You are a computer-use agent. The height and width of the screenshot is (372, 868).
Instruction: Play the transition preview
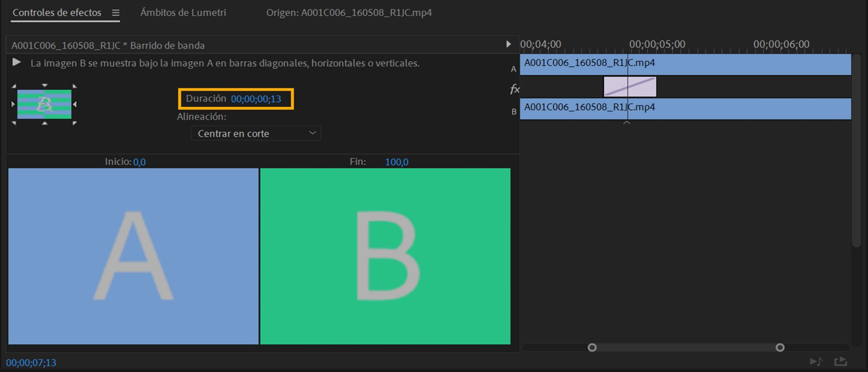(x=17, y=62)
